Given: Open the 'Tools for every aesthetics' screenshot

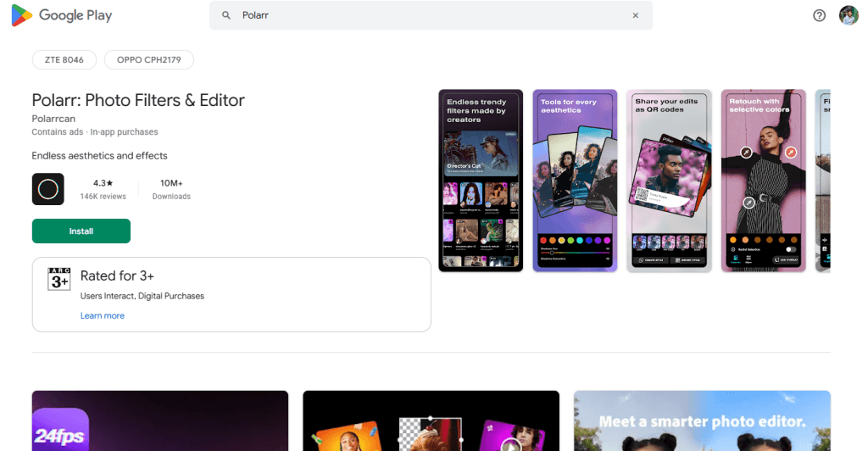Looking at the screenshot, I should (x=575, y=181).
